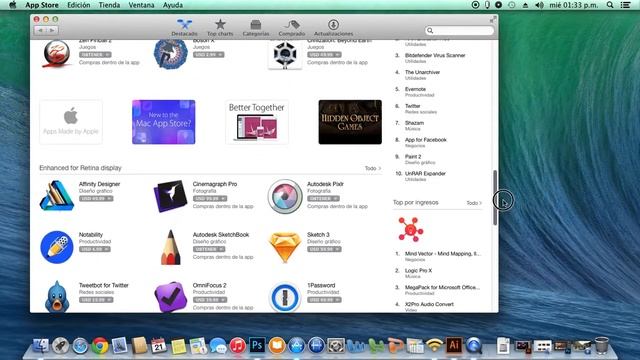Viewport: 640px width, 360px height.
Task: Open the OmniFocus 2 checkmark icon
Action: [x=170, y=297]
